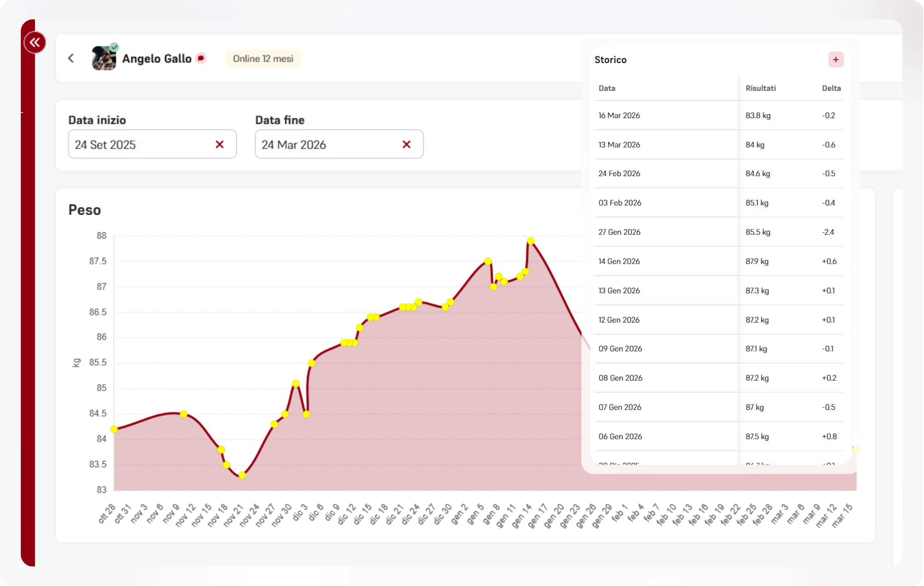Click the peak data point at gen 14
The height and width of the screenshot is (586, 924).
pos(531,241)
